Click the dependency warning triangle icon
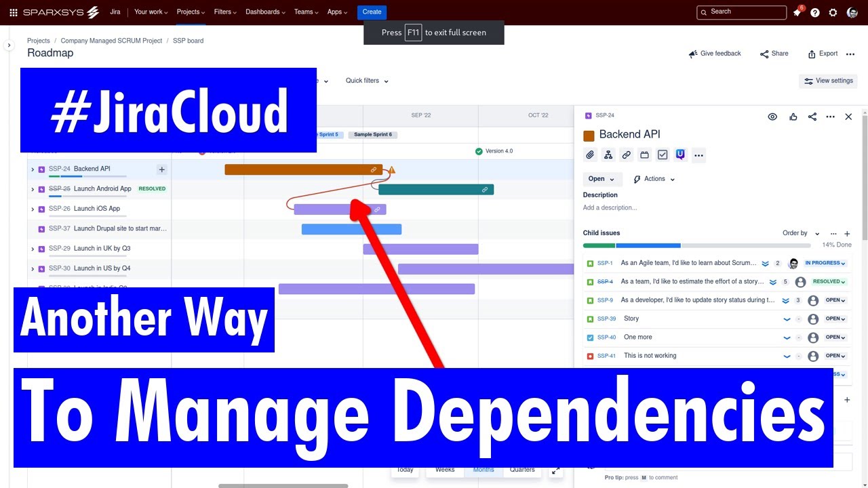868x488 pixels. (x=391, y=169)
